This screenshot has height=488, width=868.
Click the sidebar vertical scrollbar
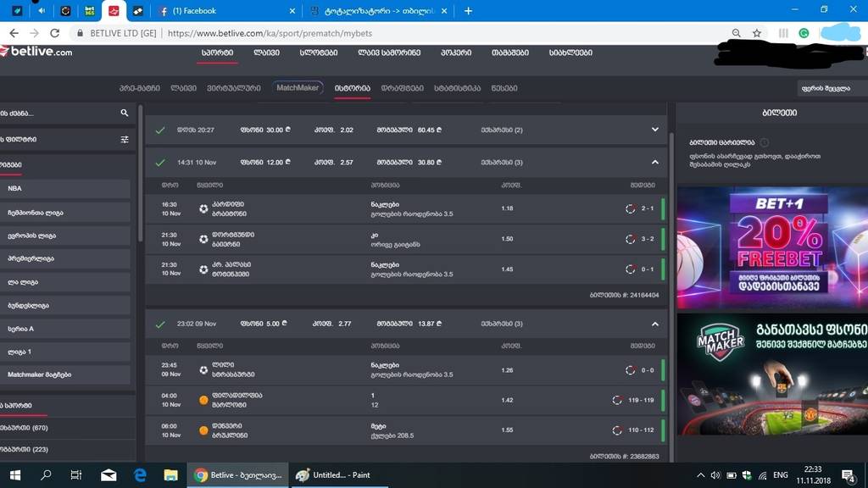(x=140, y=175)
